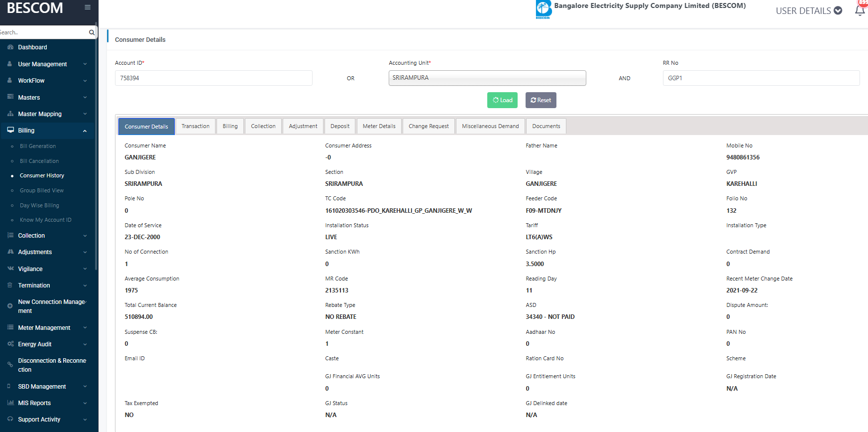Expand the MIS Reports chevron
The width and height of the screenshot is (868, 432).
coord(85,403)
